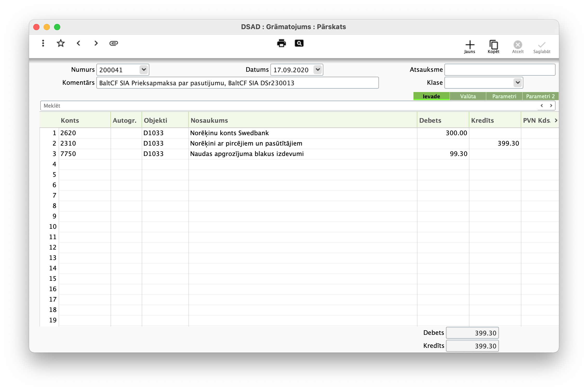588x391 pixels.
Task: Go to the next record with the right arrow
Action: (x=96, y=43)
